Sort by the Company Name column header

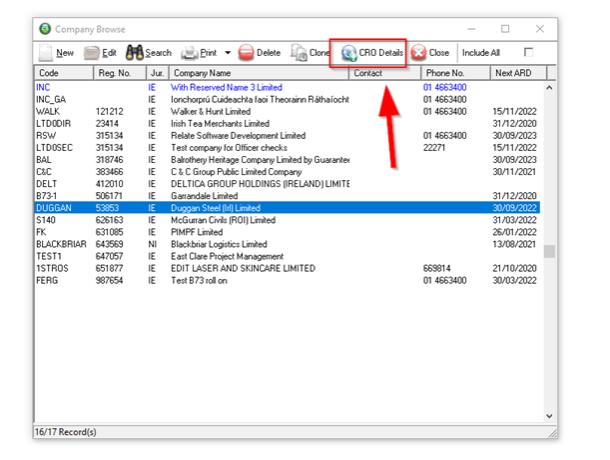(x=259, y=73)
